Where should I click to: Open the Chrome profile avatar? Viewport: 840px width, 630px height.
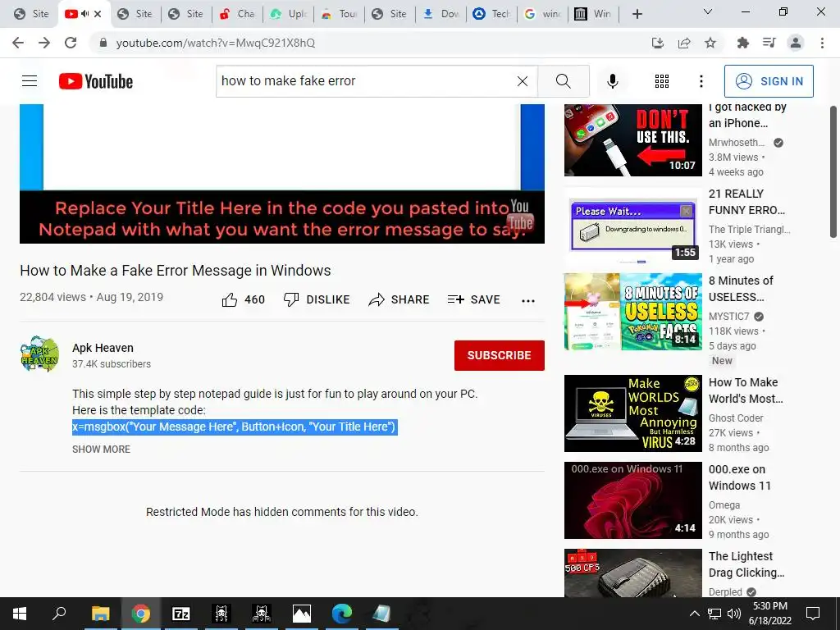click(x=796, y=43)
